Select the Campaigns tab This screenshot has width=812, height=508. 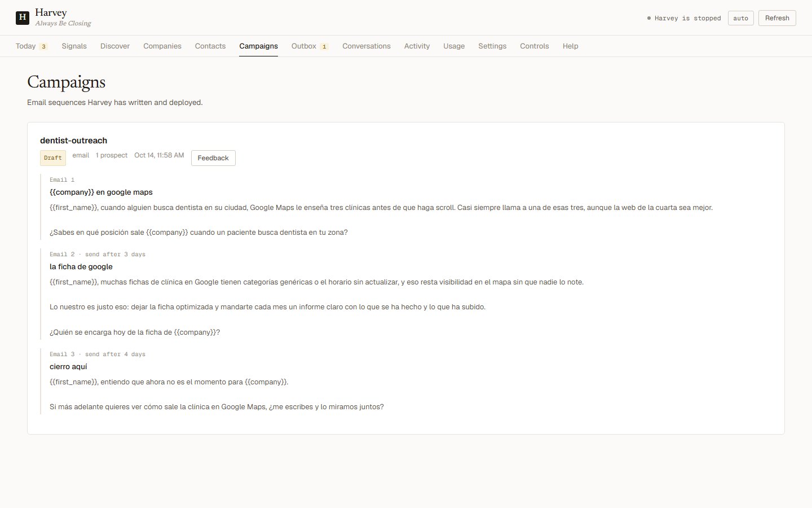(258, 46)
